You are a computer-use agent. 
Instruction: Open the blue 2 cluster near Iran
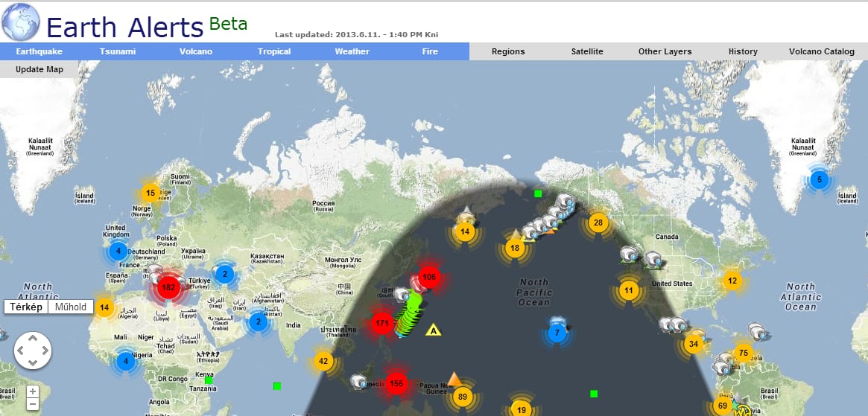point(258,322)
